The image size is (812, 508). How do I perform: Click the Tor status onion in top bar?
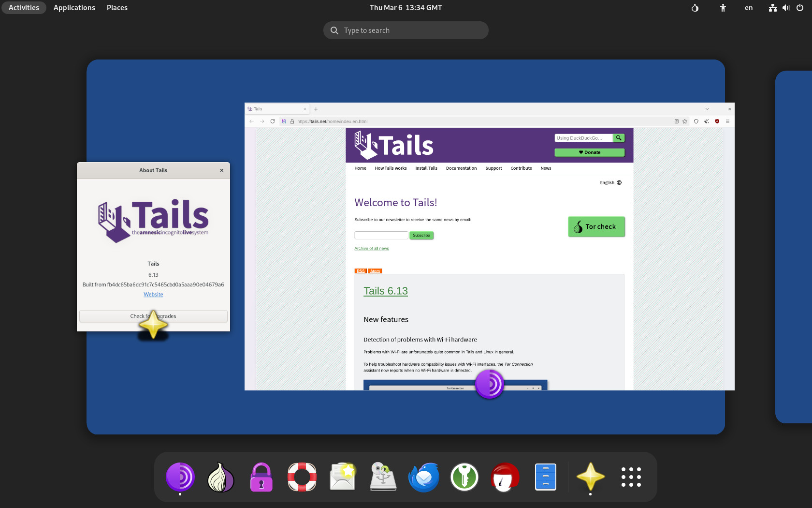[695, 8]
